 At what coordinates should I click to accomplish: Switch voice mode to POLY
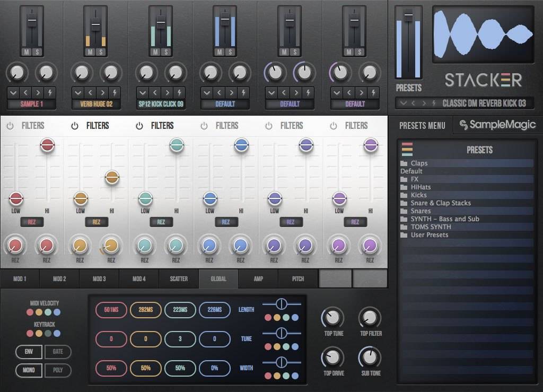click(x=58, y=370)
